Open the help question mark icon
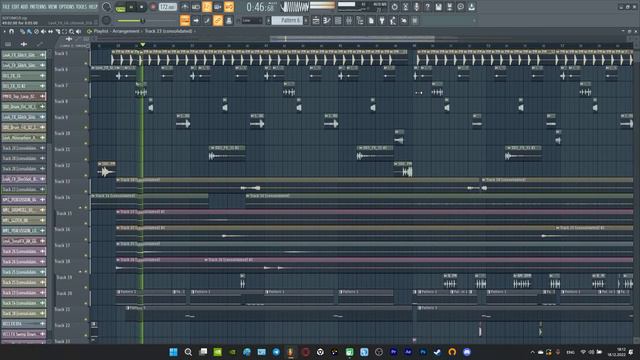640x360 pixels. pyautogui.click(x=427, y=7)
